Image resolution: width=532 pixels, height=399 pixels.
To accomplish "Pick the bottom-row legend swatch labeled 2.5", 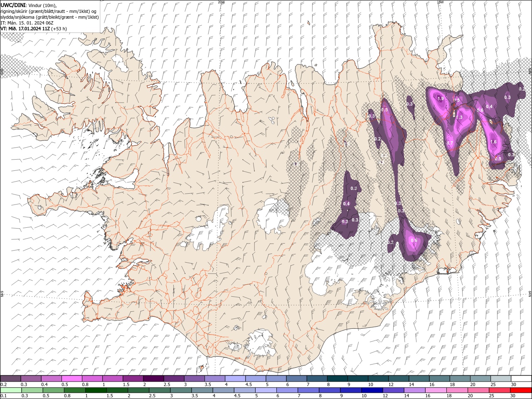I will (x=159, y=390).
